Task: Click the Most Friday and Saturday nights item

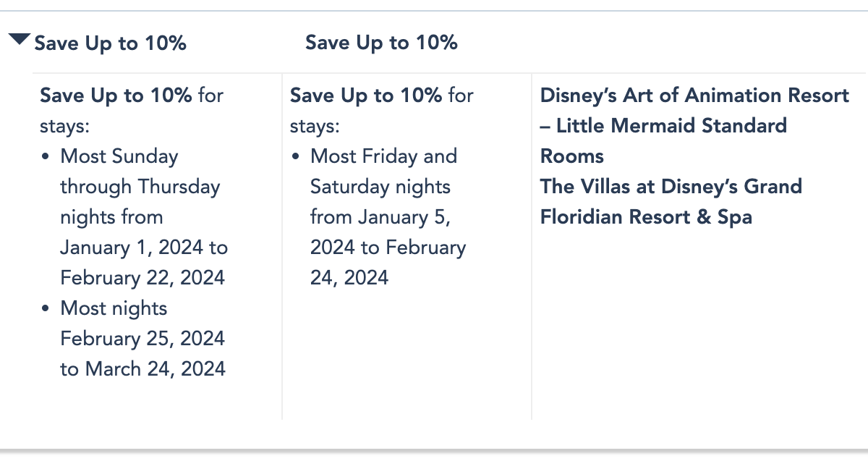Action: coord(388,217)
